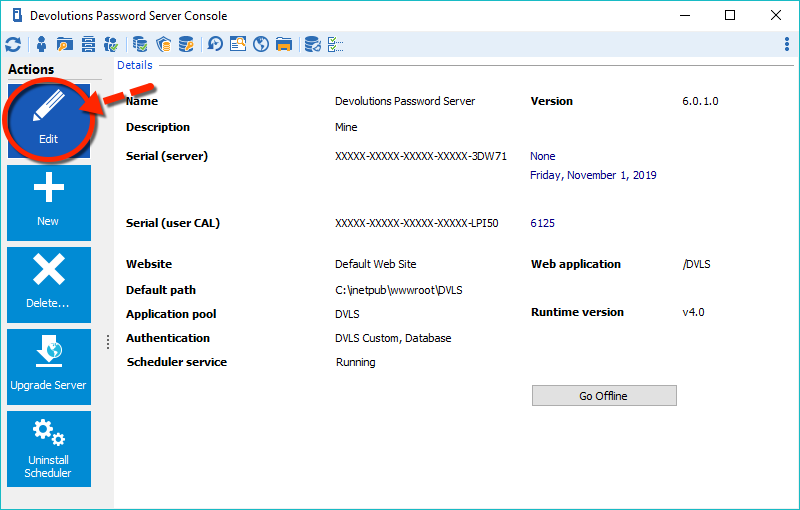Click the shield database security icon
The image size is (800, 510).
pyautogui.click(x=163, y=44)
